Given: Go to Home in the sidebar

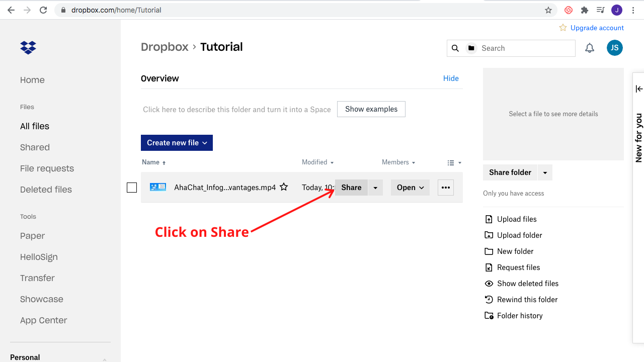Looking at the screenshot, I should pyautogui.click(x=32, y=80).
